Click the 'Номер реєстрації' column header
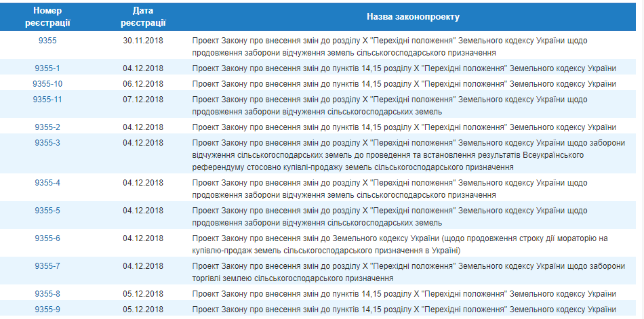The height and width of the screenshot is (319, 644). tap(47, 17)
